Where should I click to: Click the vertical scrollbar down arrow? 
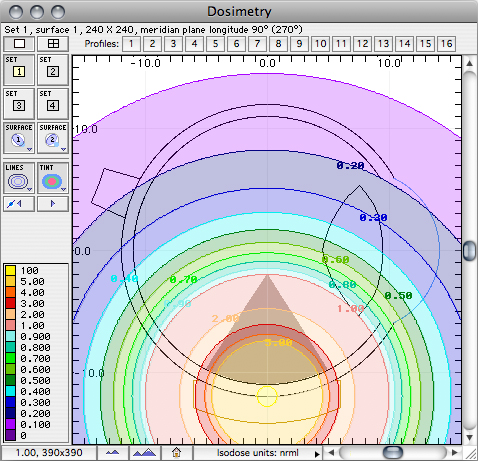pos(469,437)
